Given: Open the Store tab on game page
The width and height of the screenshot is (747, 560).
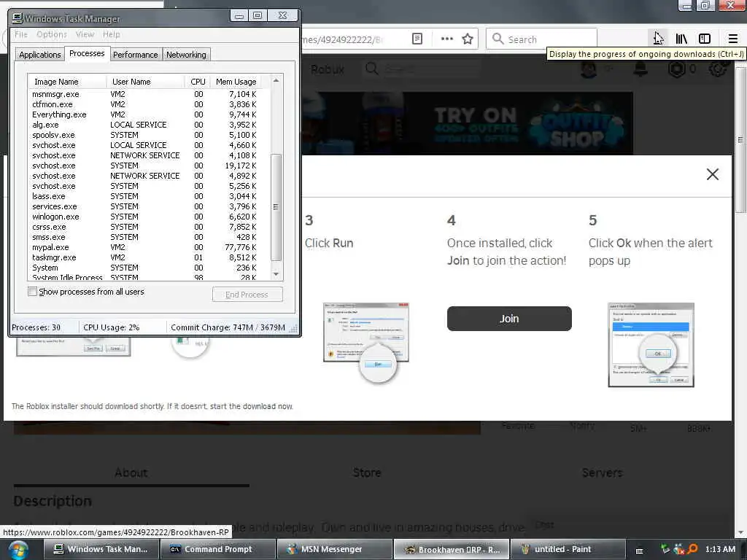Looking at the screenshot, I should pyautogui.click(x=367, y=472).
